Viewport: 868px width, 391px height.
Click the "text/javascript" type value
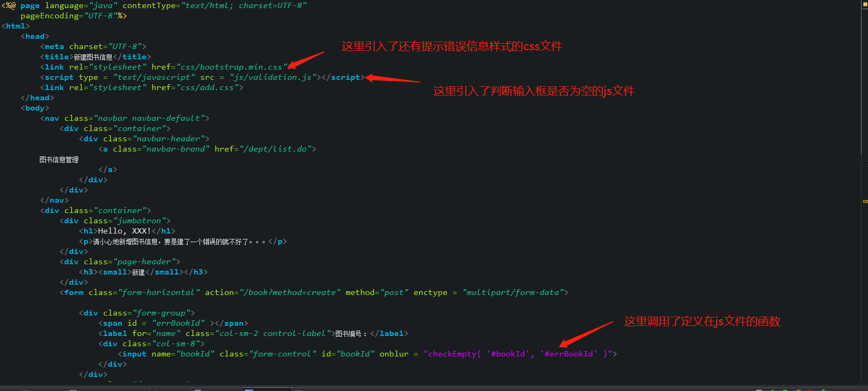click(x=154, y=77)
